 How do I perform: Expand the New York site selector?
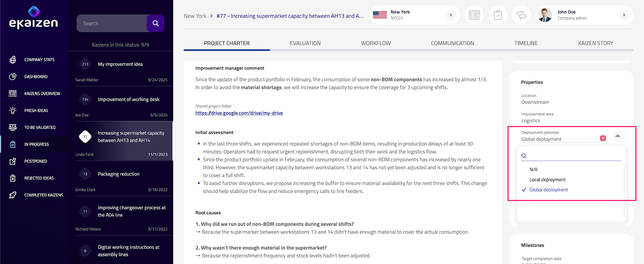pyautogui.click(x=451, y=15)
